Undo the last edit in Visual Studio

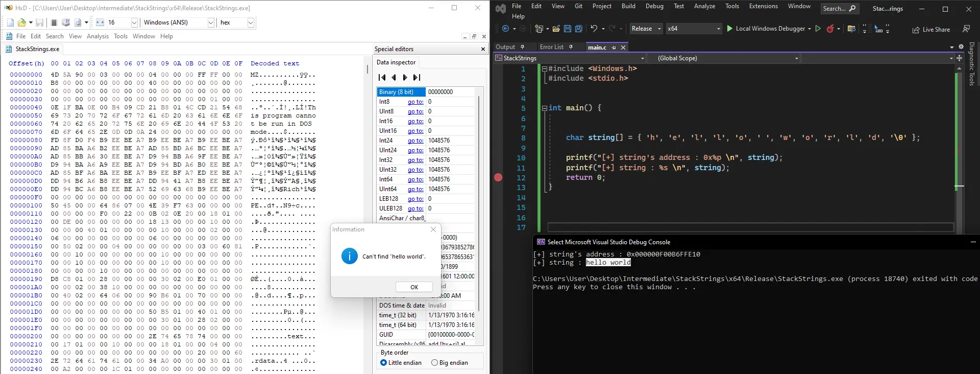click(x=594, y=29)
